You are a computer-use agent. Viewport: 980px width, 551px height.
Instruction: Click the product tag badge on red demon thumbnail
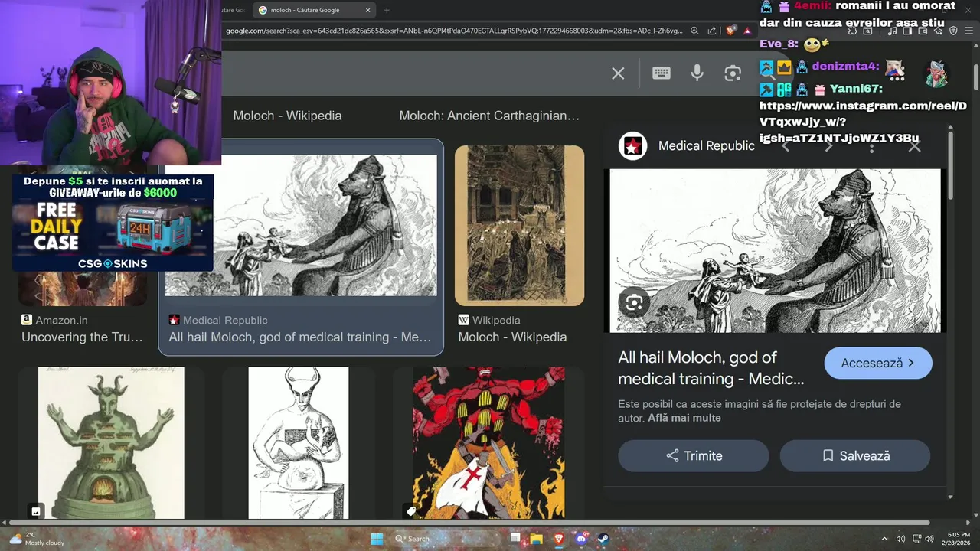[x=411, y=510]
